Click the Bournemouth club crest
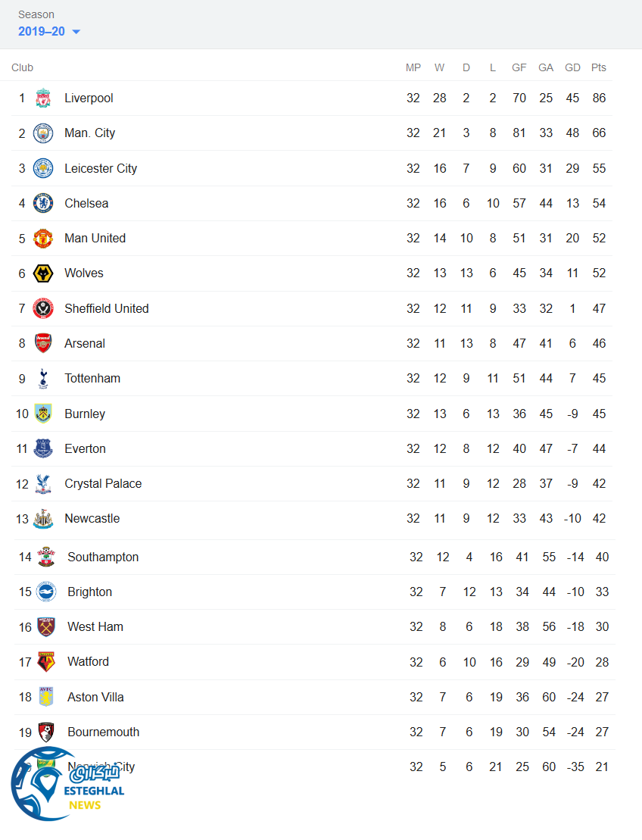Screen dimensions: 642x840 coord(46,732)
